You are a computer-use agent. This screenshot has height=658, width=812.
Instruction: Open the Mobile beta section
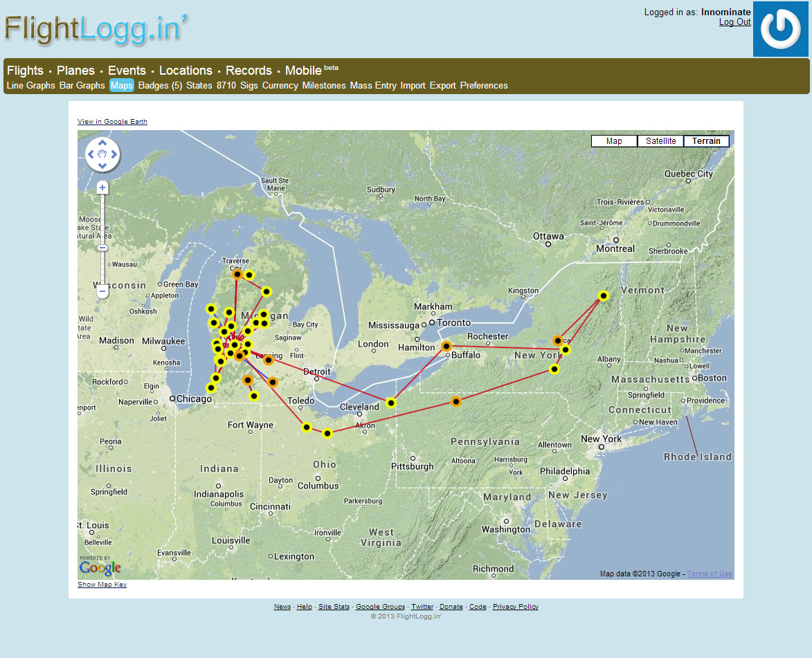tap(312, 70)
